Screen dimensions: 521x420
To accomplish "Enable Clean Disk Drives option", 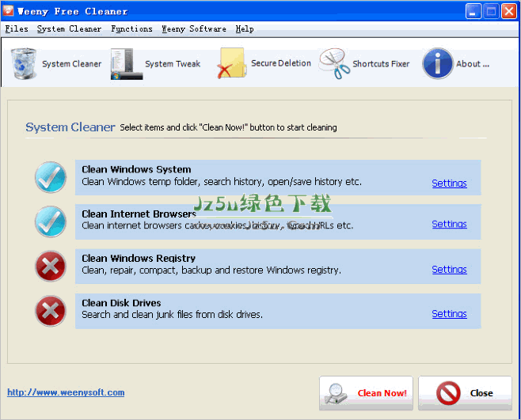I will pyautogui.click(x=51, y=311).
